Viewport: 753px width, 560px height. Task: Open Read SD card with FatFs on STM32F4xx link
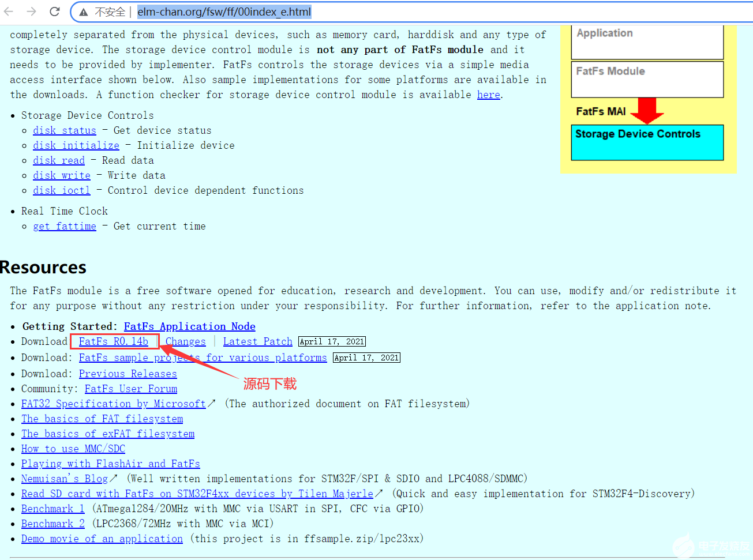pyautogui.click(x=197, y=494)
